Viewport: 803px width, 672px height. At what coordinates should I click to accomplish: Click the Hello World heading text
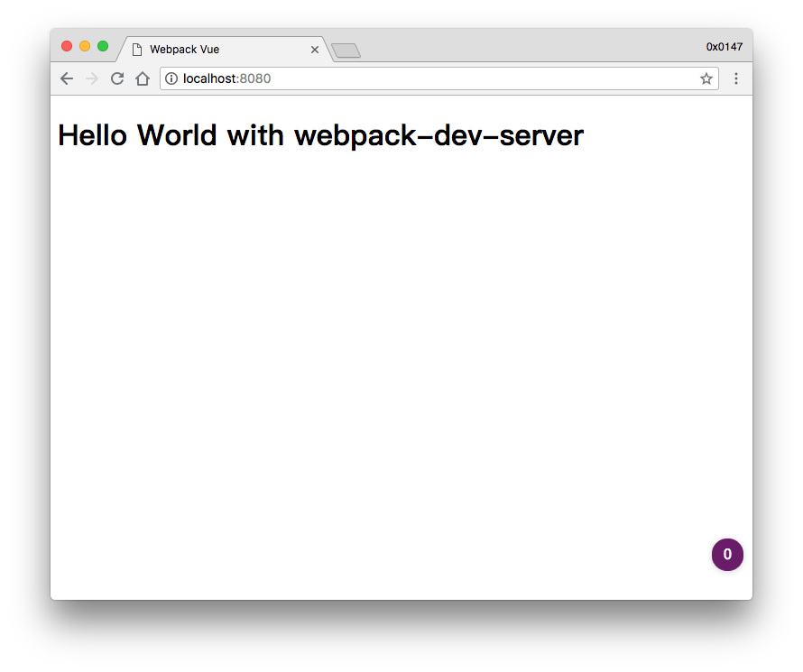pos(320,136)
